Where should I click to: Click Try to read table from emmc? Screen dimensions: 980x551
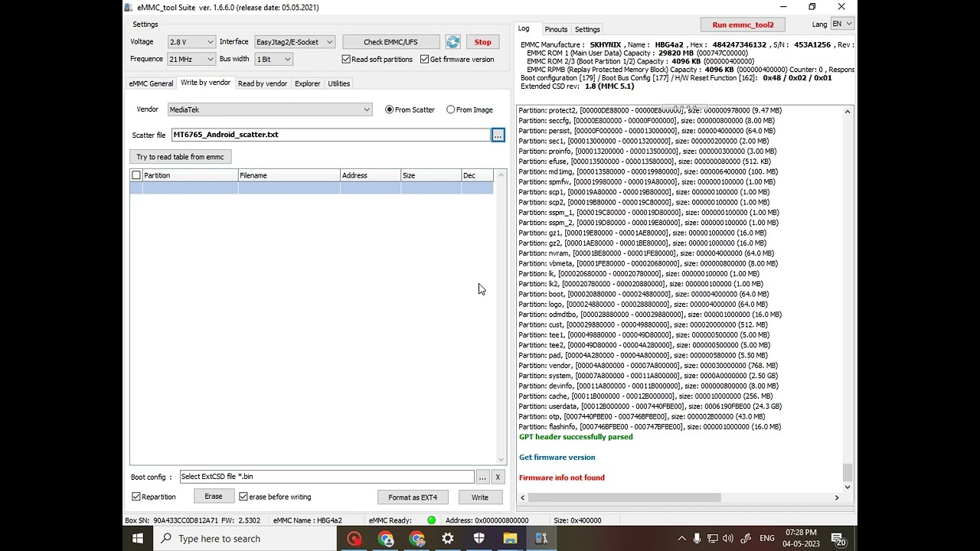pyautogui.click(x=180, y=157)
